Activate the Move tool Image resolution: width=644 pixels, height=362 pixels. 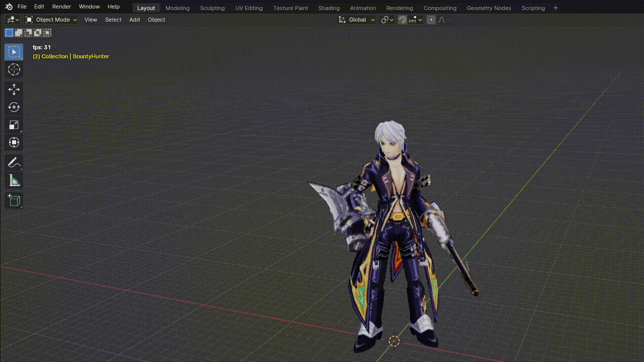click(x=14, y=89)
